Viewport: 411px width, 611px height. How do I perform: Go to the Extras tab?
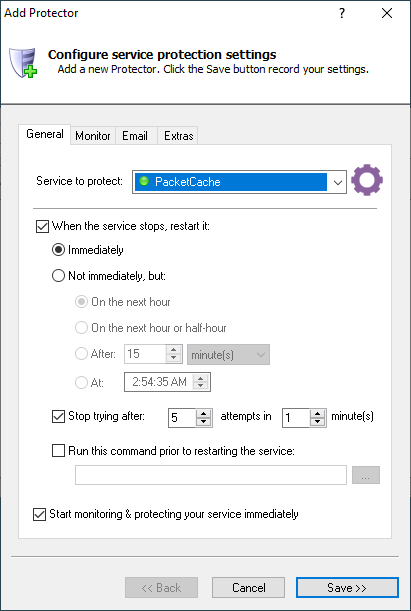tap(178, 136)
